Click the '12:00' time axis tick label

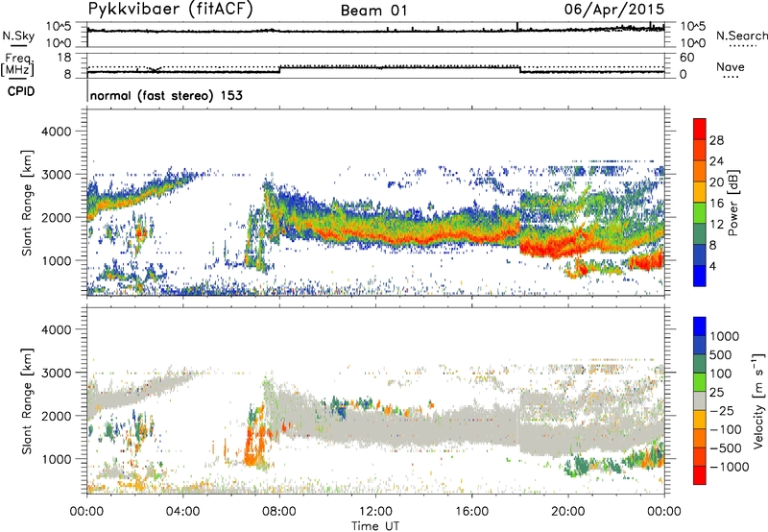point(375,512)
